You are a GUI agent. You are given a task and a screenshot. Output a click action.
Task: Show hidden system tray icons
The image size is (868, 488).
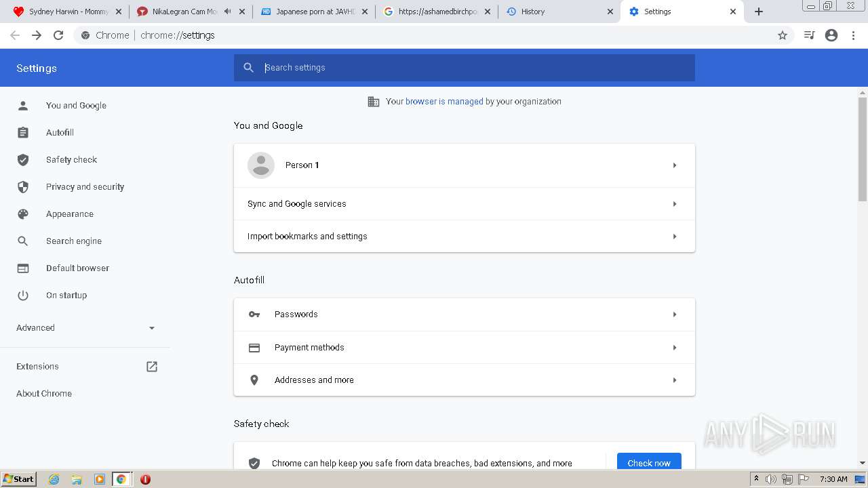pyautogui.click(x=756, y=479)
